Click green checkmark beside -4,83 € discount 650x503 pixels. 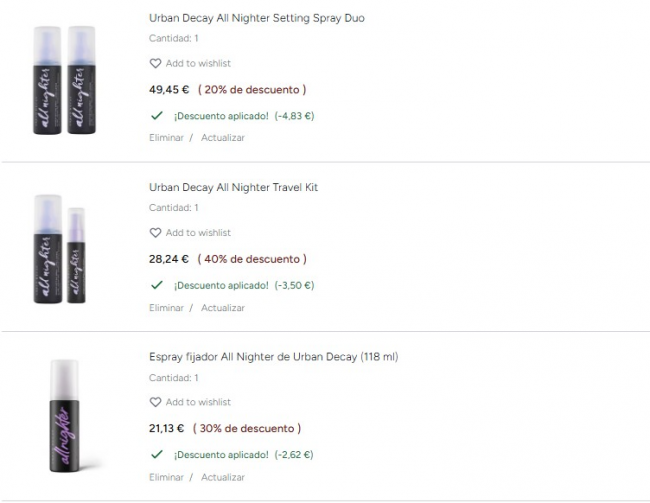coord(157,116)
